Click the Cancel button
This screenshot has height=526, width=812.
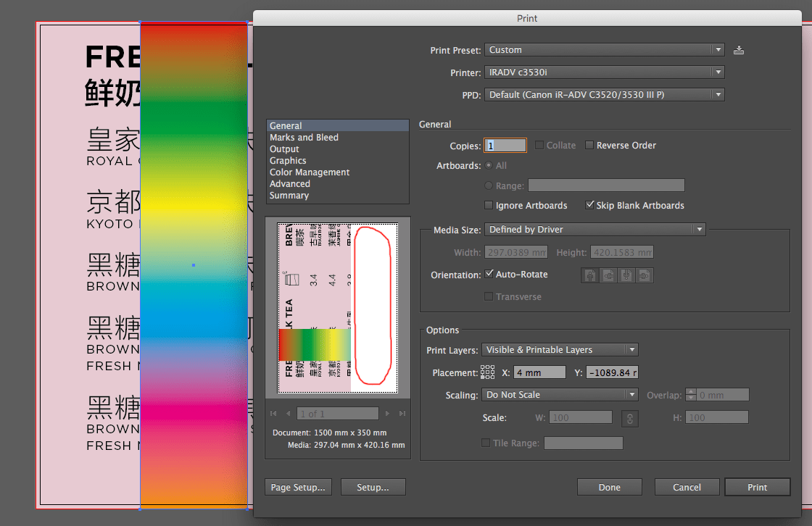click(x=687, y=487)
